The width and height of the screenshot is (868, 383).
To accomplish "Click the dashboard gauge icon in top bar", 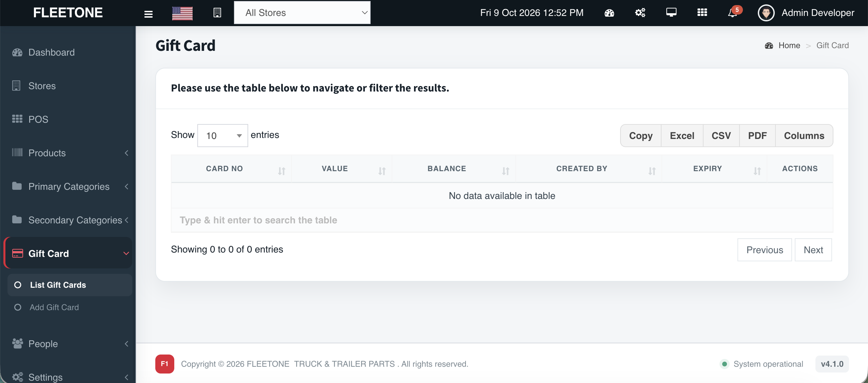I will tap(609, 13).
